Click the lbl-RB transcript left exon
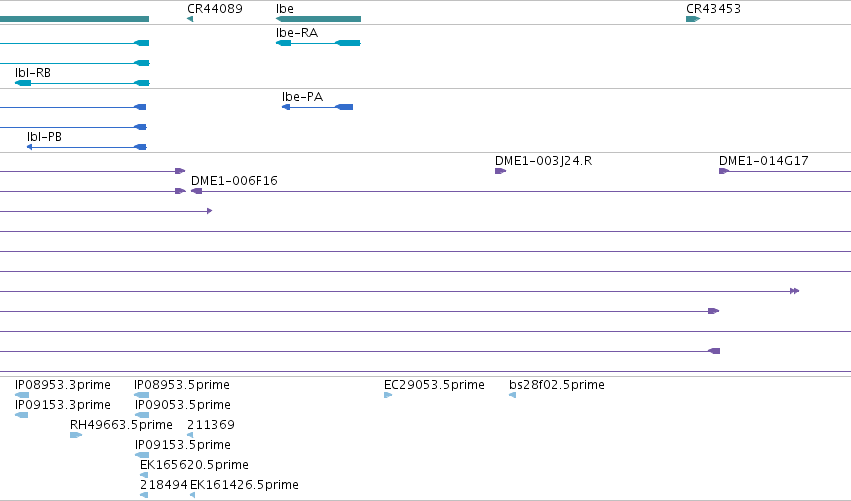 23,83
